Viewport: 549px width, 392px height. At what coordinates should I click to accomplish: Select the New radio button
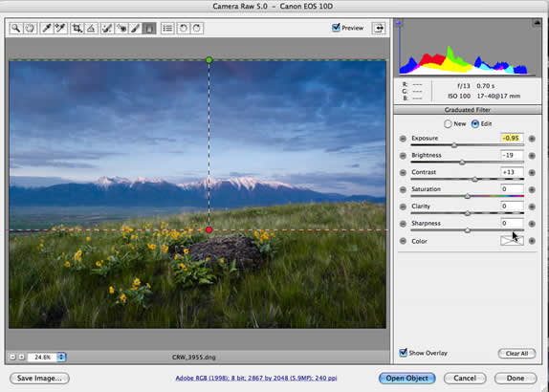[x=448, y=124]
